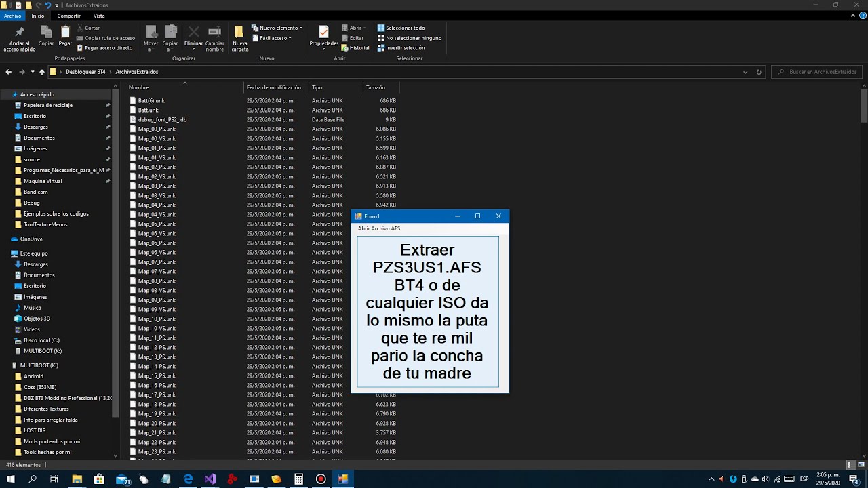The width and height of the screenshot is (868, 488).
Task: Sort files by the Tamaño column
Action: point(381,87)
